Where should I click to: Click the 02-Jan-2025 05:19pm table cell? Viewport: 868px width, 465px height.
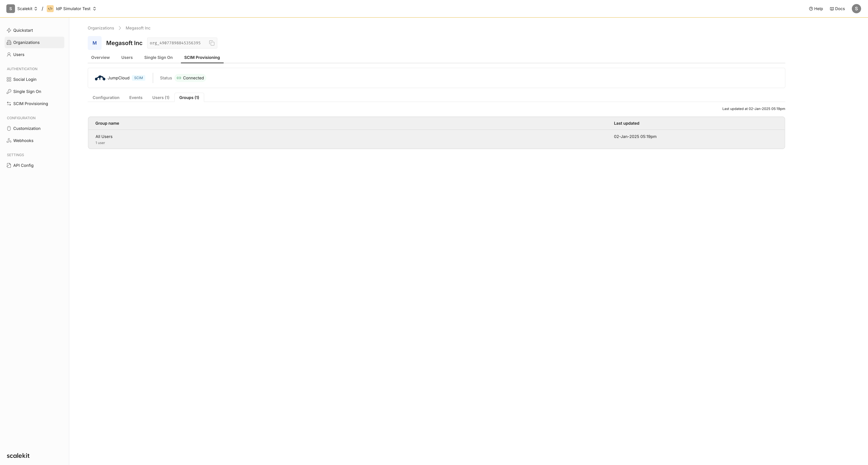point(635,137)
